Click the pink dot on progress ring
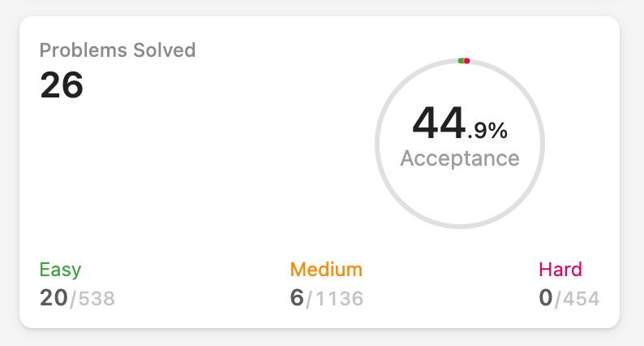 point(467,61)
